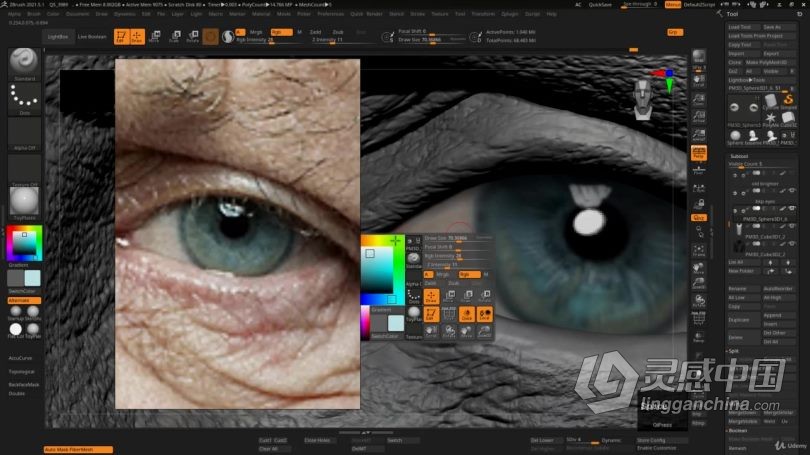Open the Dots stroke type selector
This screenshot has width=810, height=455.
point(24,97)
